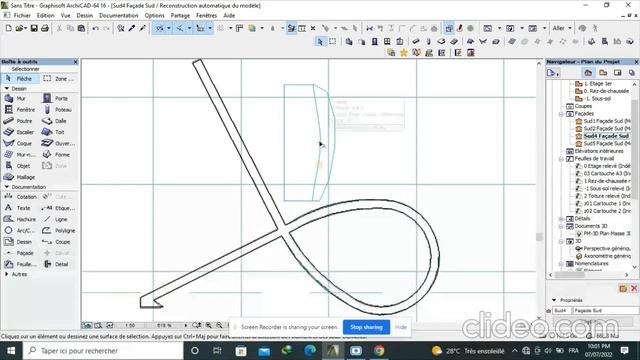Expand the Autres tools section
The height and width of the screenshot is (360, 640).
[7, 274]
